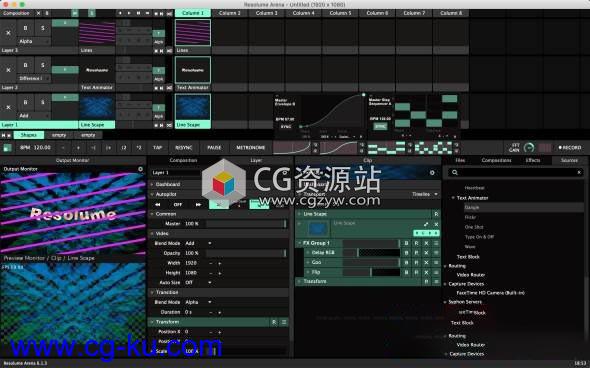Open Layer 2 Difference blend mode dropdown
Viewport: 590px width, 368px height.
click(33, 78)
